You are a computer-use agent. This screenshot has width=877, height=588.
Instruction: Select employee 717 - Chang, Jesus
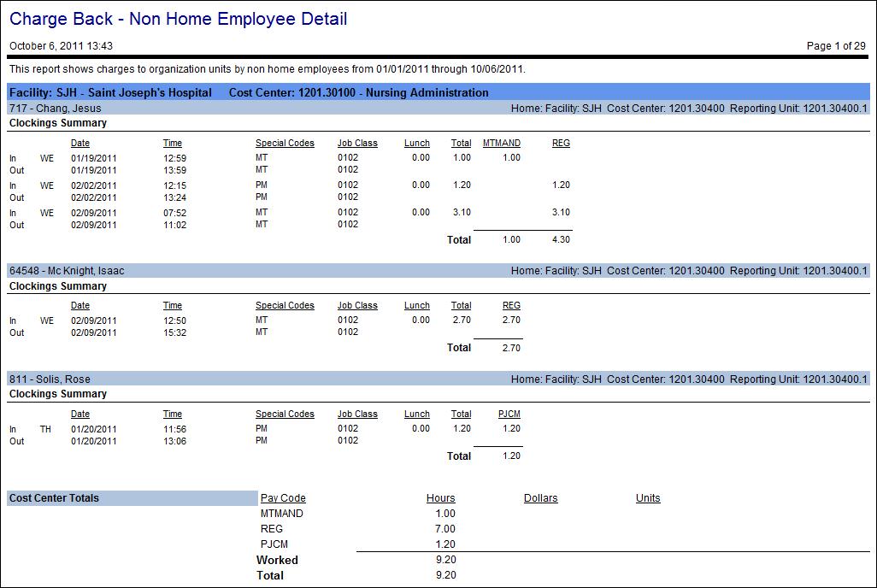pos(55,108)
